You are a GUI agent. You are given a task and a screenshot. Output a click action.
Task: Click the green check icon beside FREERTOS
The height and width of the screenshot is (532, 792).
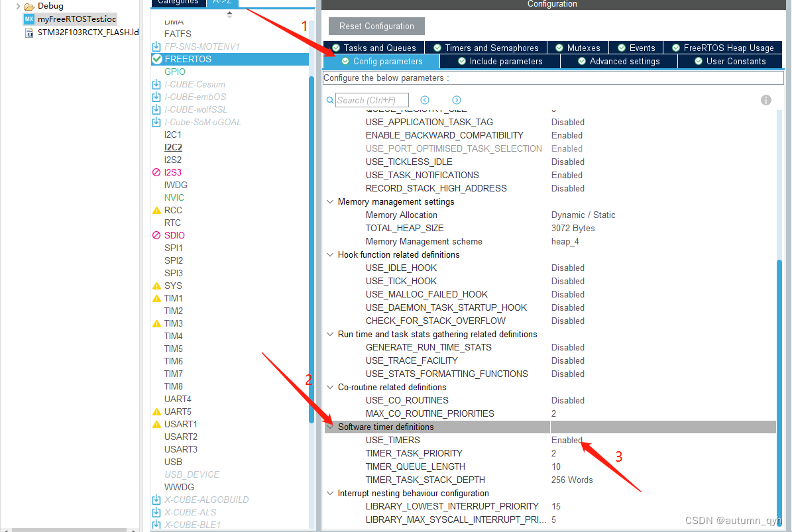coord(157,58)
